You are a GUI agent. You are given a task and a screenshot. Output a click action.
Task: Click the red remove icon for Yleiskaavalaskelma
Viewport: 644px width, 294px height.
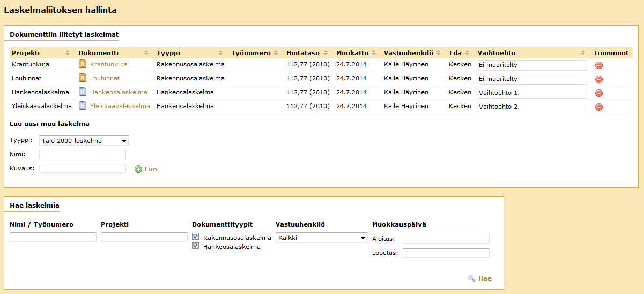coord(599,107)
